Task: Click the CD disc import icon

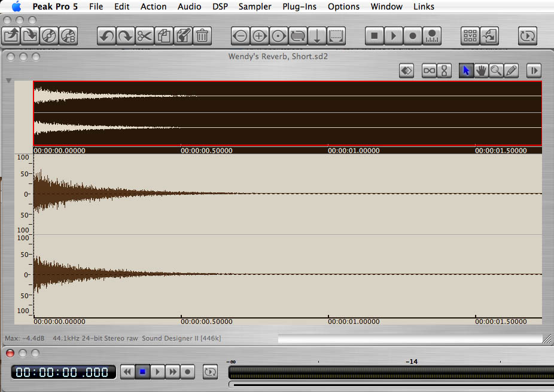Action: point(49,36)
